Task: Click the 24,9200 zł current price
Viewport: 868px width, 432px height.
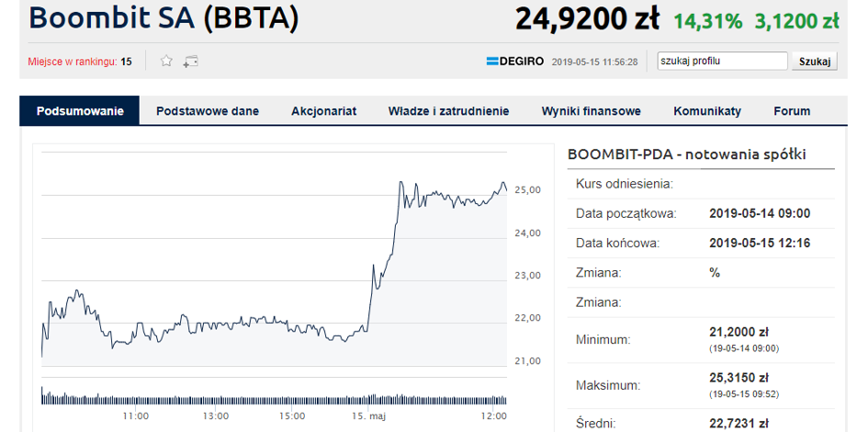Action: [588, 18]
